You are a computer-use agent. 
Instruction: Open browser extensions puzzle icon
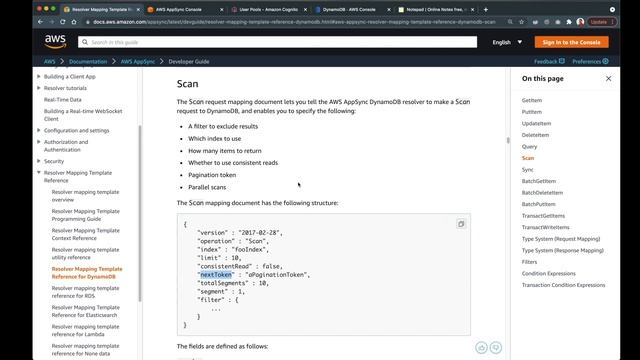[x=569, y=22]
